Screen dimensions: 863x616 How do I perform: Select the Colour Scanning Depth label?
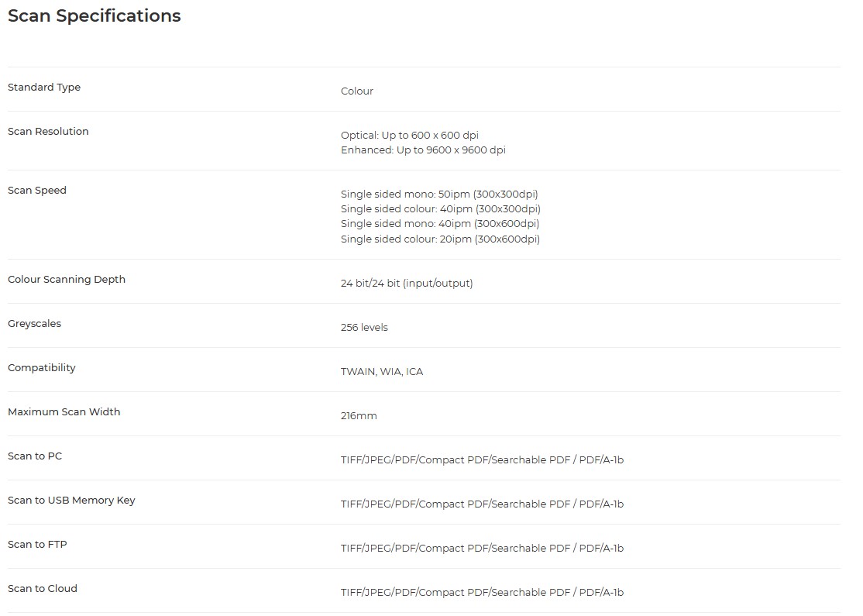[67, 280]
